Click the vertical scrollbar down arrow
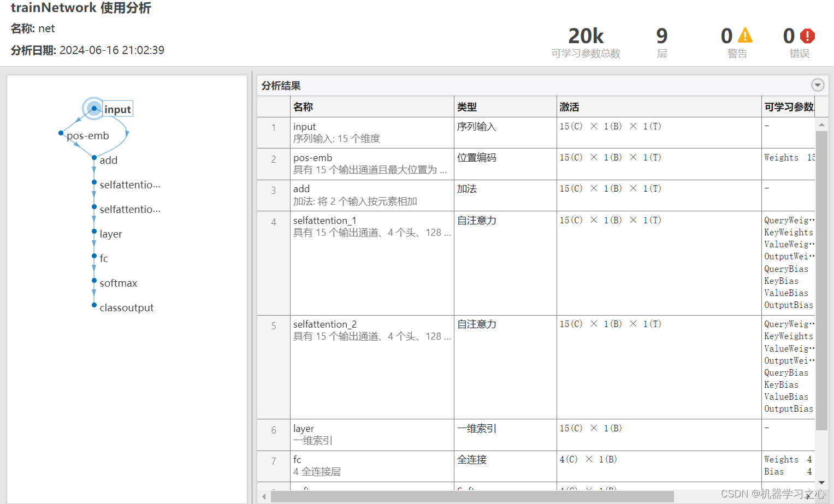 tap(821, 483)
